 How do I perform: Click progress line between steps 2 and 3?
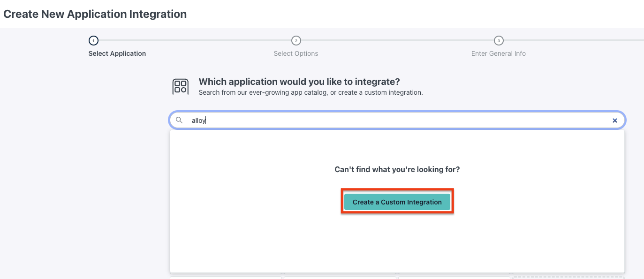pos(397,40)
